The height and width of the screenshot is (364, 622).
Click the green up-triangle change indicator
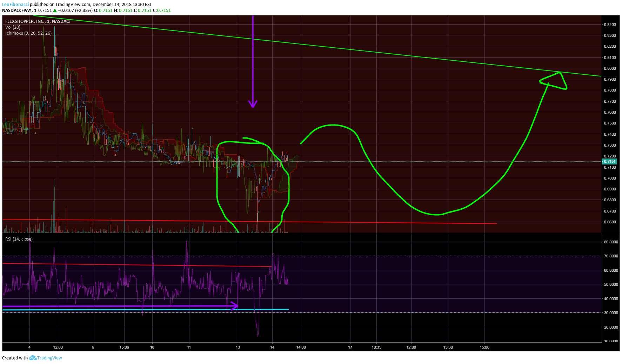55,11
